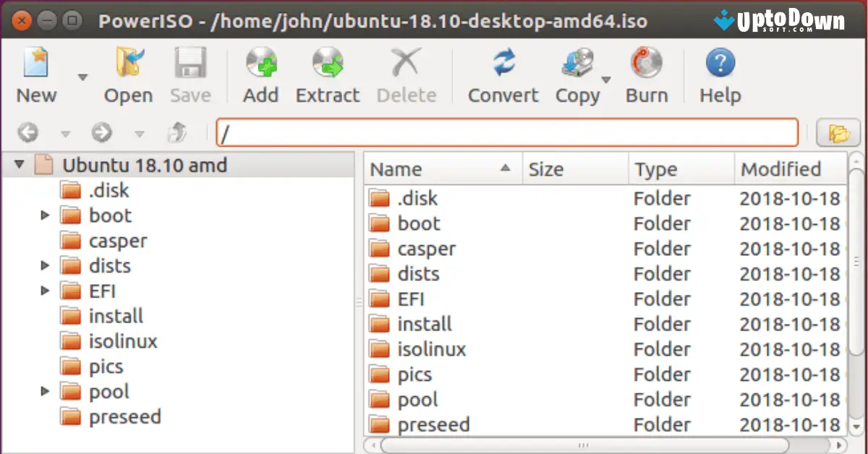Create a new image with the New icon

pos(35,72)
